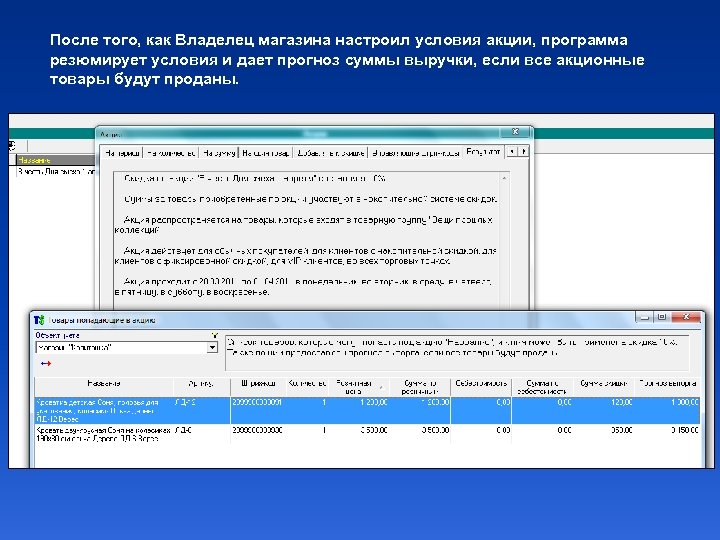This screenshot has width=720, height=540.
Task: Click the 120,00 discount sum cell
Action: (x=604, y=411)
